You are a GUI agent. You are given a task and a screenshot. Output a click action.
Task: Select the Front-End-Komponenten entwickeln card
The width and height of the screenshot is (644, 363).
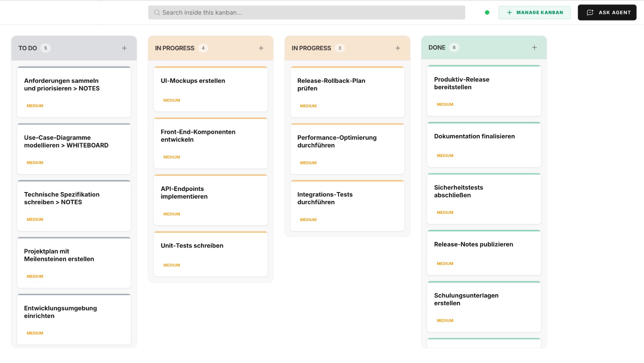tap(211, 143)
